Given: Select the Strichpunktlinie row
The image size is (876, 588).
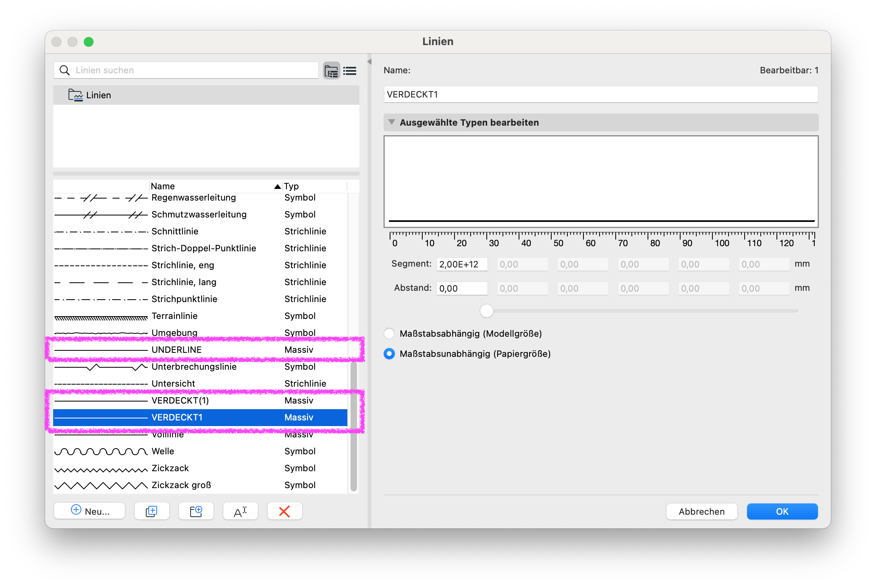Looking at the screenshot, I should coord(200,299).
